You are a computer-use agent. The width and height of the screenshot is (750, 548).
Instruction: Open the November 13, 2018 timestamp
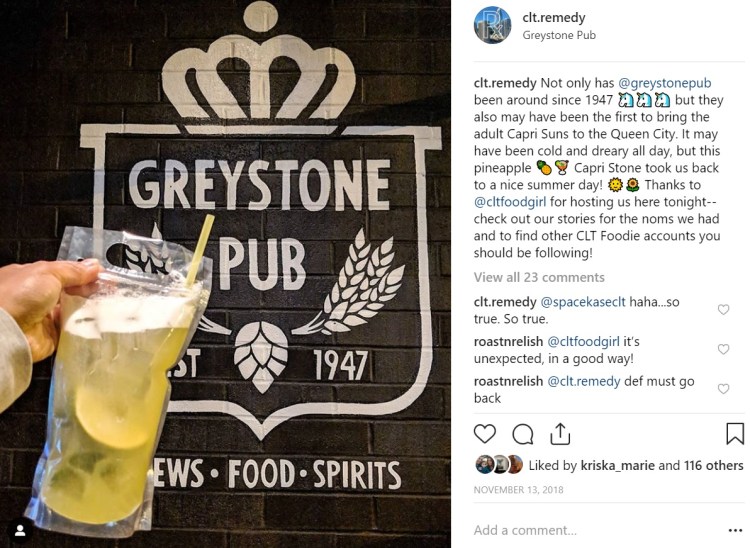[518, 490]
